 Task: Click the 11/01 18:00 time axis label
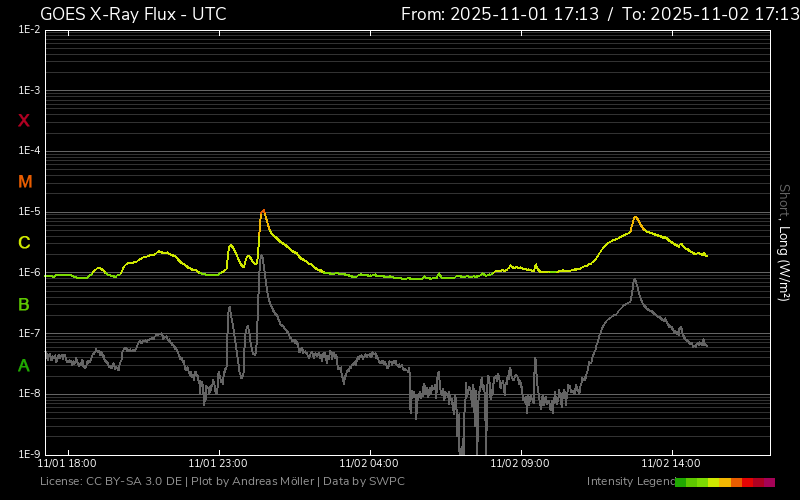coord(67,463)
